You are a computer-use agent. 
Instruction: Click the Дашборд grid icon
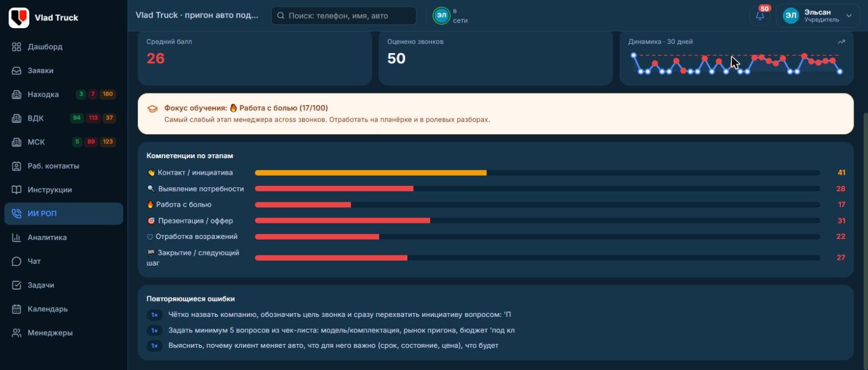[17, 47]
